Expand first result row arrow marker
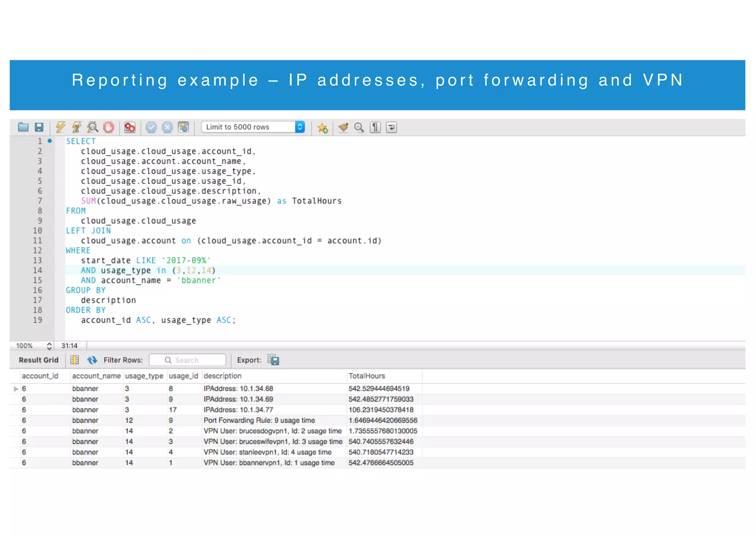The image size is (756, 535). pos(16,389)
